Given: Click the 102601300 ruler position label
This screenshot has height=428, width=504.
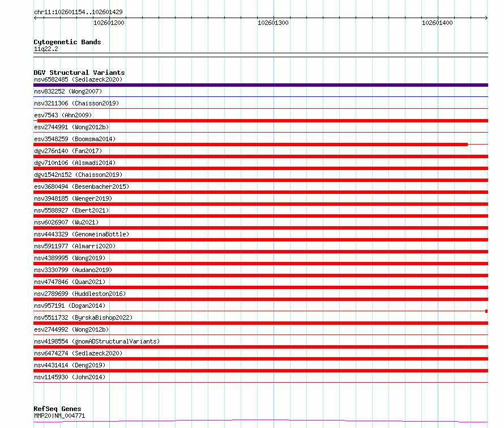Looking at the screenshot, I should (x=273, y=23).
